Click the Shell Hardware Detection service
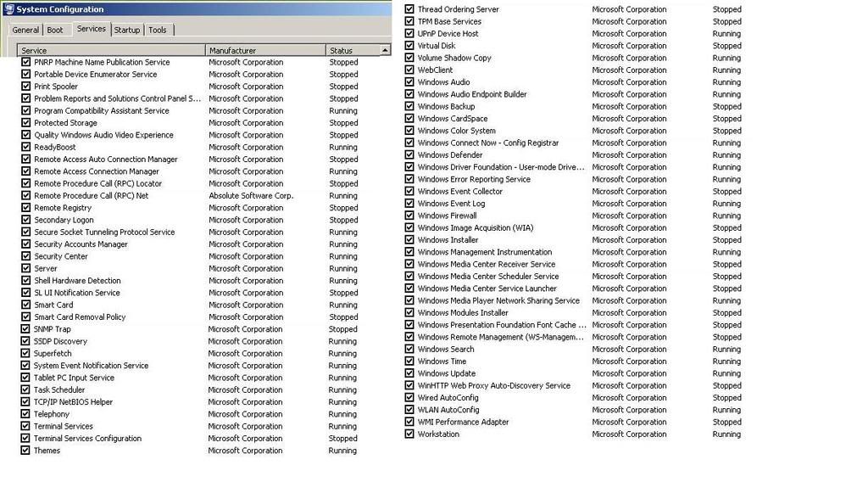 tap(77, 281)
